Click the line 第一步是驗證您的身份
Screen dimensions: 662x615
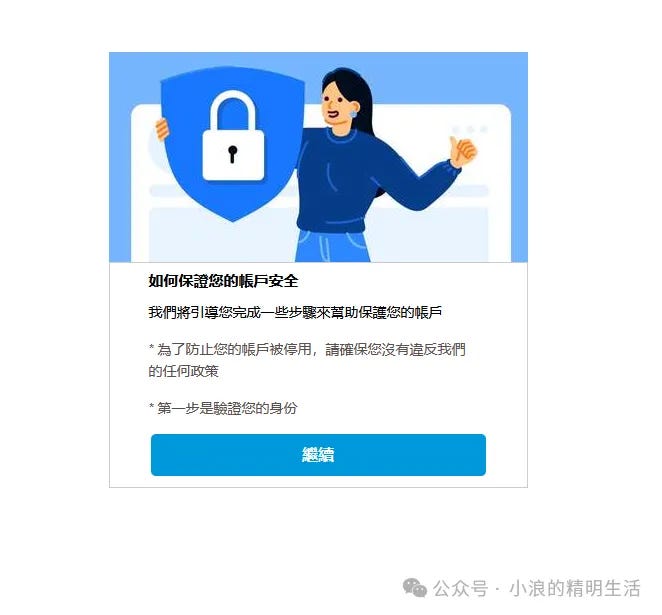pyautogui.click(x=223, y=408)
